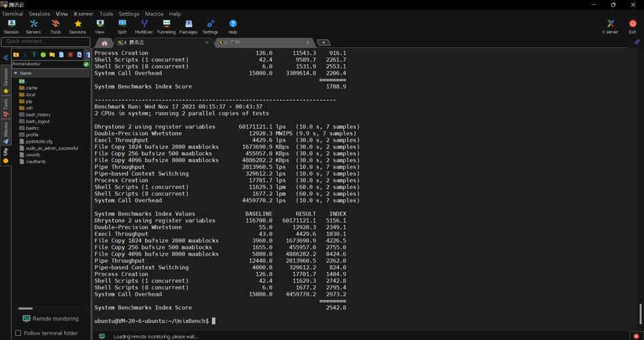Screen dimensions: 644x340
Task: Select the .cache folder
Action: (28, 88)
